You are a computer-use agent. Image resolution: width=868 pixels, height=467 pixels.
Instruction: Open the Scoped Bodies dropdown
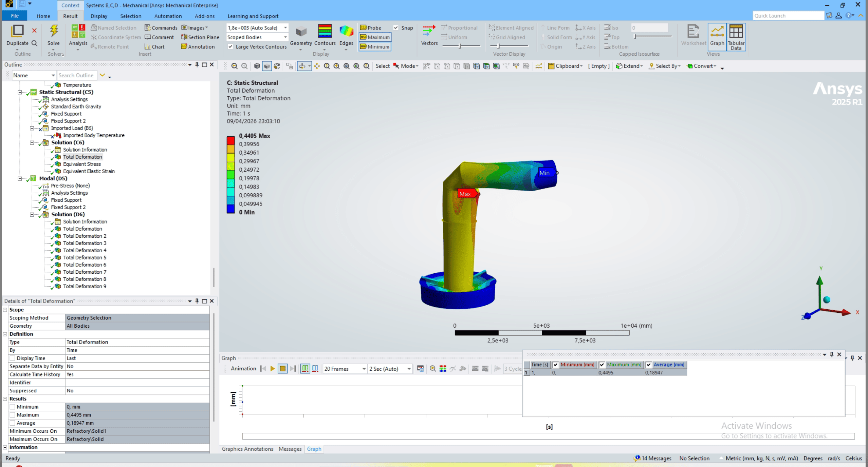(x=285, y=37)
